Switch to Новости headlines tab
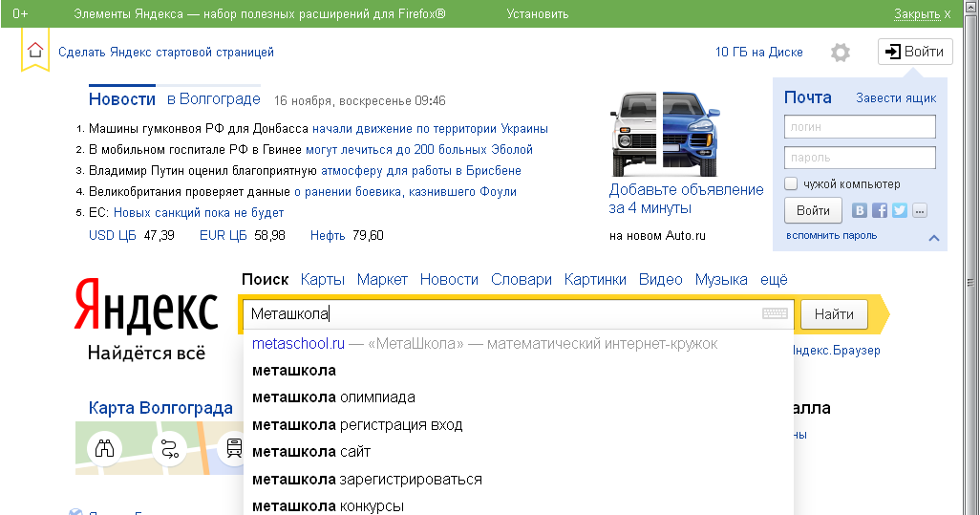The image size is (980, 515). [122, 98]
